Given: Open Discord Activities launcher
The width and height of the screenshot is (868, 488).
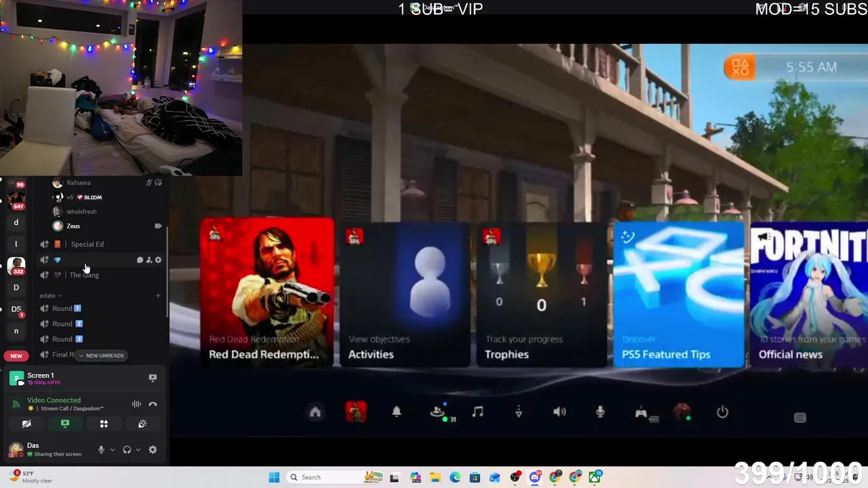Looking at the screenshot, I should click(104, 424).
